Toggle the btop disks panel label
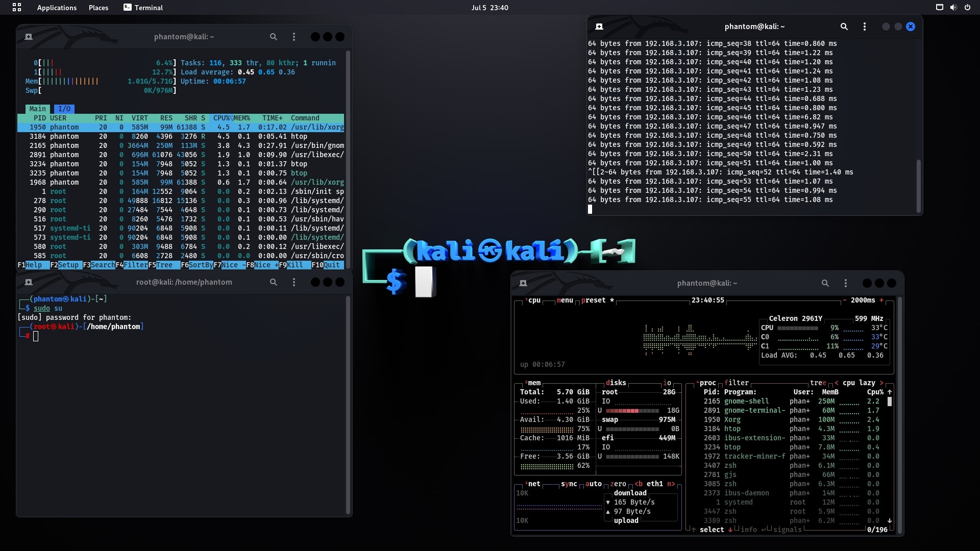Image resolution: width=980 pixels, height=551 pixels. 616,383
